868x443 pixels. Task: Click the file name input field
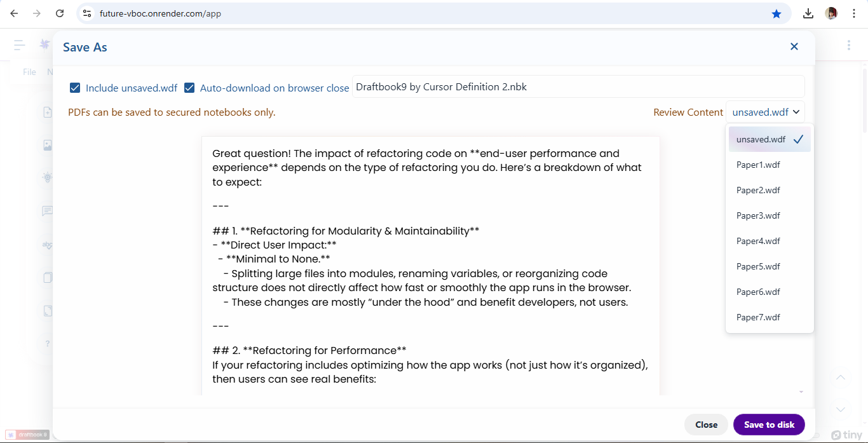578,87
